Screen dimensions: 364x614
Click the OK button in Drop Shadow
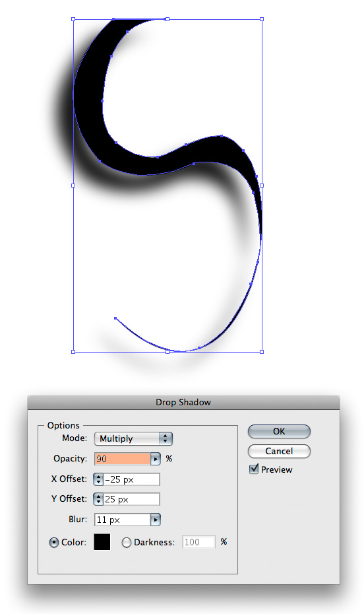279,431
